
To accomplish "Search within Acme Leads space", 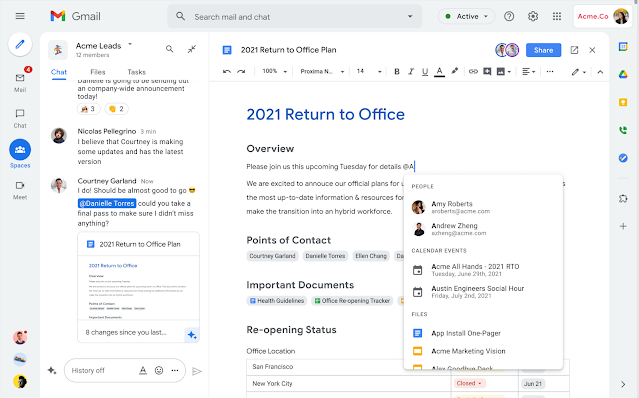I will [170, 49].
